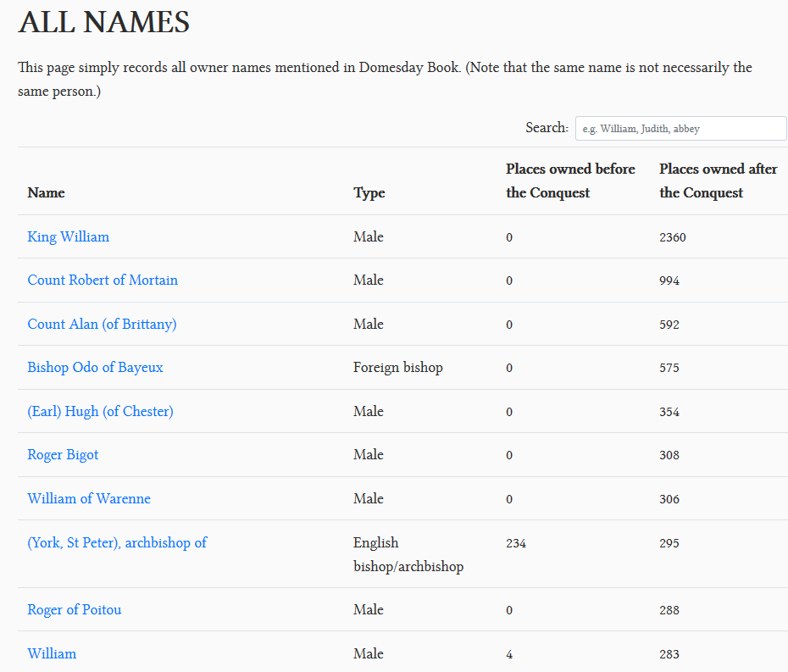Sort by Places owned before the Conquest

[570, 181]
